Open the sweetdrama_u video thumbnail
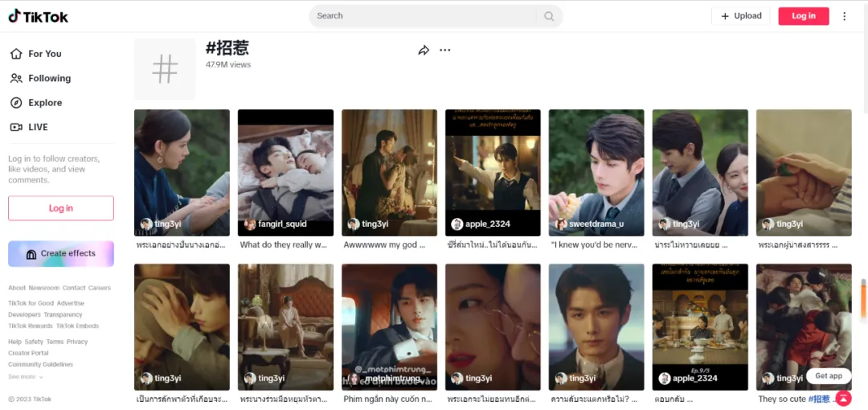Screen dimensions: 868x410 (596, 173)
